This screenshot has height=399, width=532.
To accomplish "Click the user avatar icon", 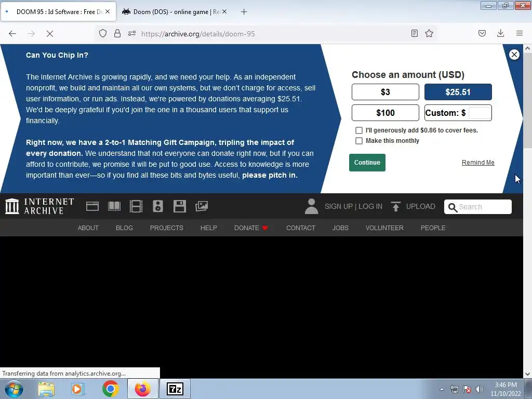I will [x=312, y=206].
